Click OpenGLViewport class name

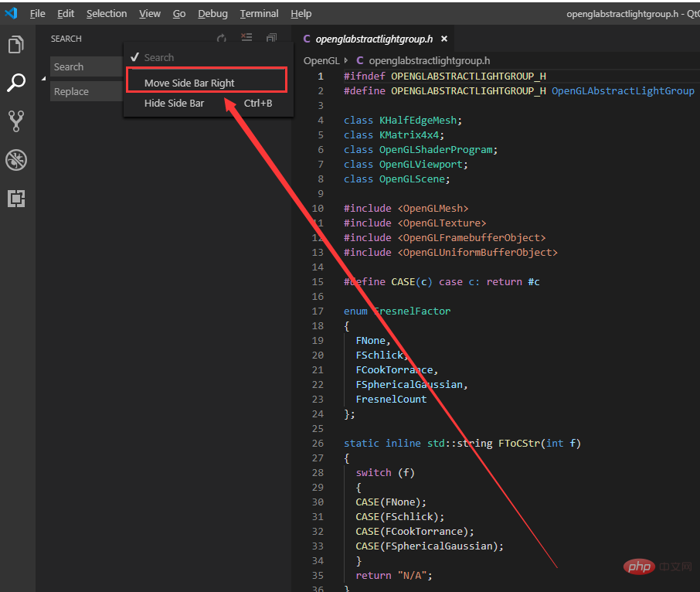tap(421, 165)
